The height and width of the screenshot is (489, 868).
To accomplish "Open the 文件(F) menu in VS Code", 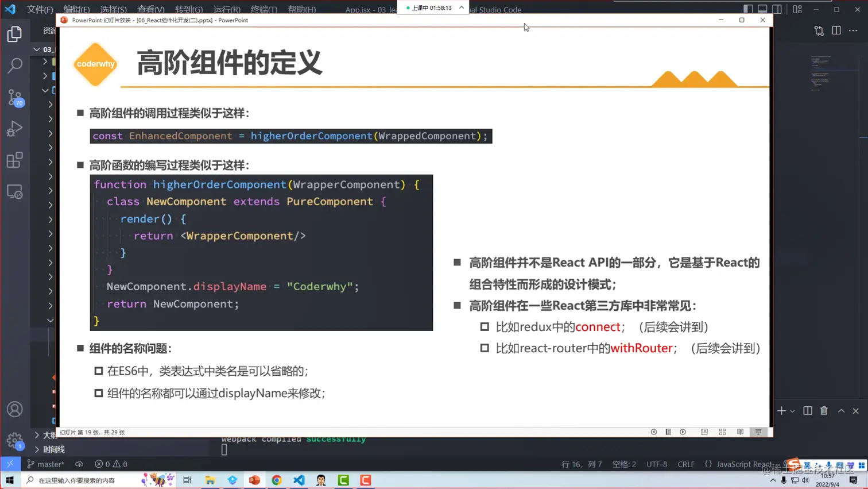I will coord(40,9).
